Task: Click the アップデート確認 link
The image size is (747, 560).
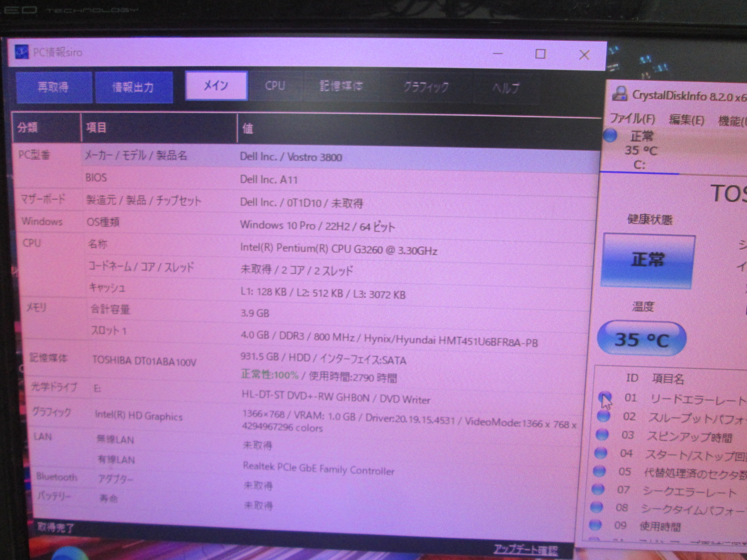Action: click(x=525, y=550)
